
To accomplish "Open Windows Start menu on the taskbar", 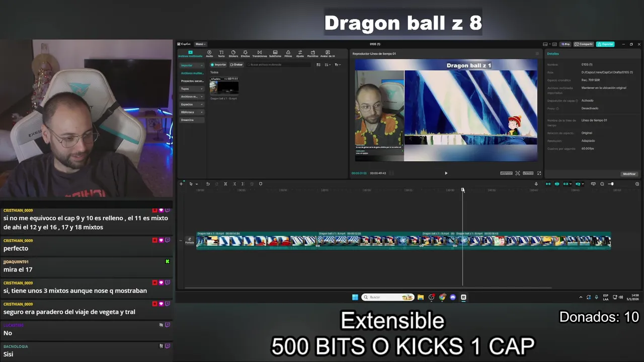I will (355, 297).
